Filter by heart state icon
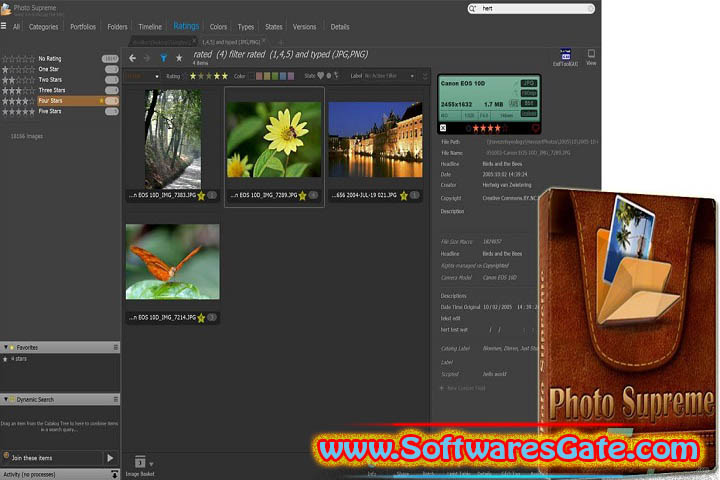 pos(321,76)
